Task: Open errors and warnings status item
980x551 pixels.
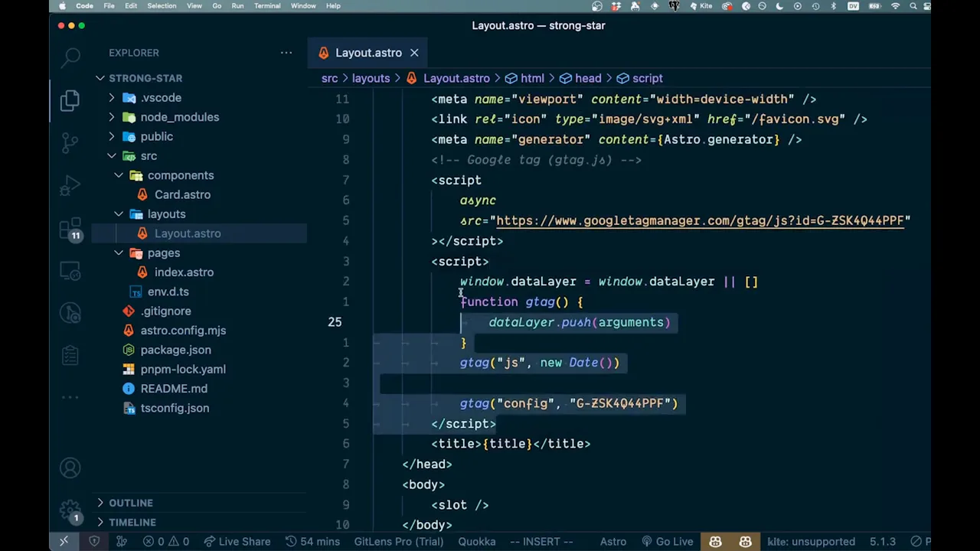Action: (x=166, y=541)
